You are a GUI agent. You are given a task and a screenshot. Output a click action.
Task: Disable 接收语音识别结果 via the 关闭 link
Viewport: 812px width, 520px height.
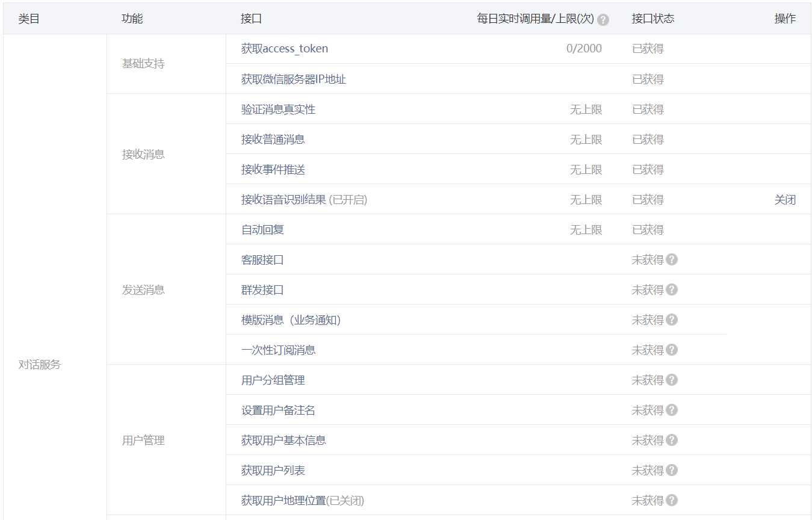pos(786,199)
